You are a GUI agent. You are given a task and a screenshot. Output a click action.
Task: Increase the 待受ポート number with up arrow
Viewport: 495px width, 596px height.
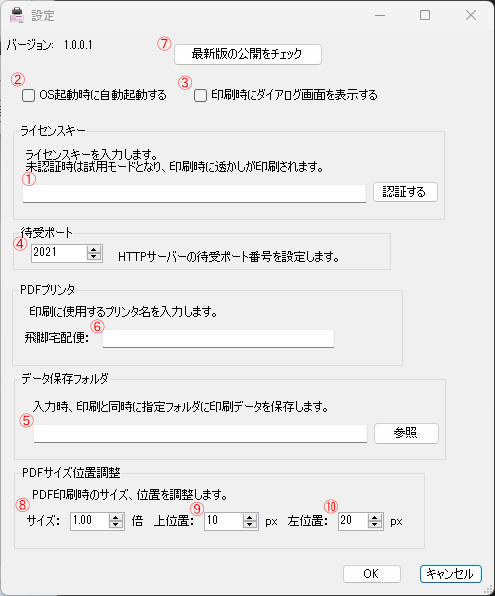(x=94, y=249)
